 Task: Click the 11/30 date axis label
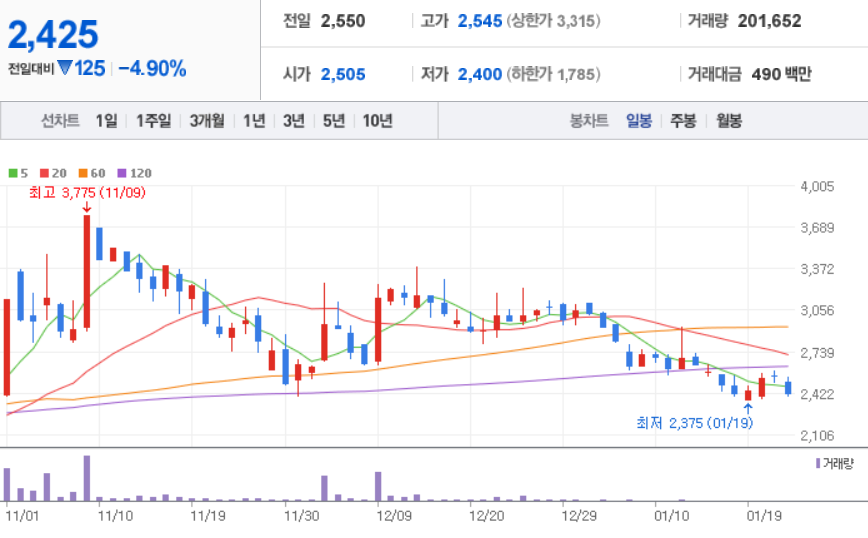pos(302,516)
